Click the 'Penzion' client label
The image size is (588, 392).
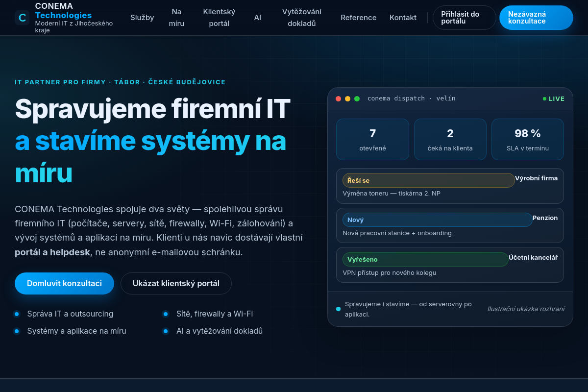coord(545,218)
